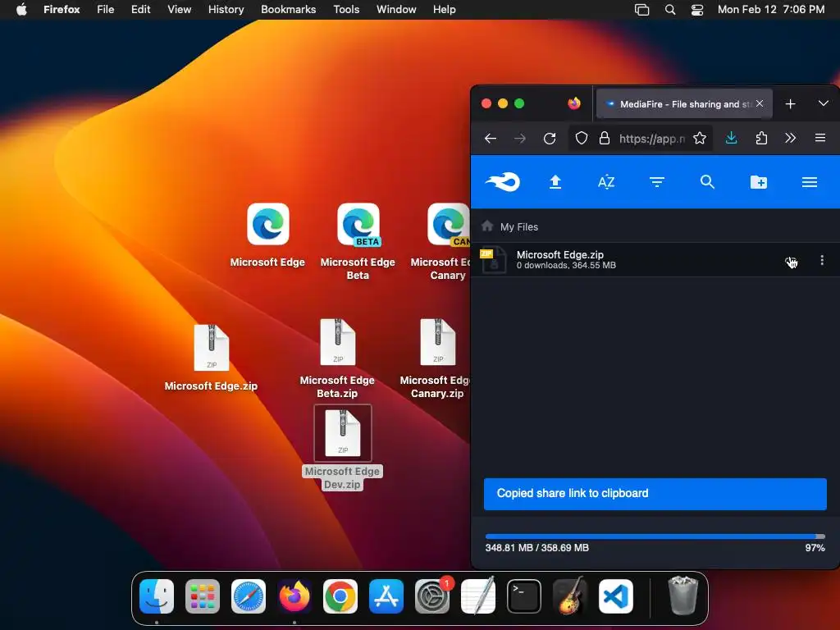Open the Firefox menu in the menu bar
Viewport: 840px width, 630px height.
click(x=62, y=9)
